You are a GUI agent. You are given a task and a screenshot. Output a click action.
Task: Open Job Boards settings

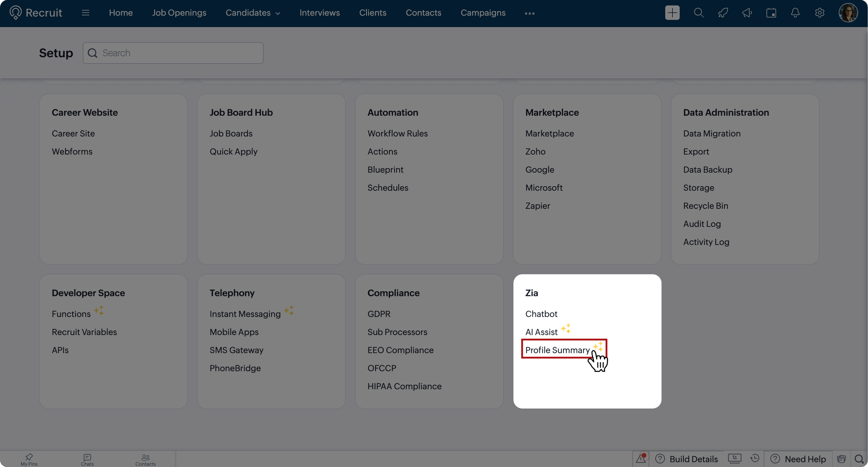[231, 134]
